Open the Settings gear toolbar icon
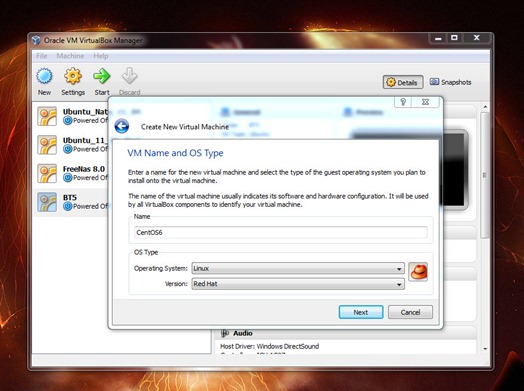Image resolution: width=524 pixels, height=391 pixels. 73,77
